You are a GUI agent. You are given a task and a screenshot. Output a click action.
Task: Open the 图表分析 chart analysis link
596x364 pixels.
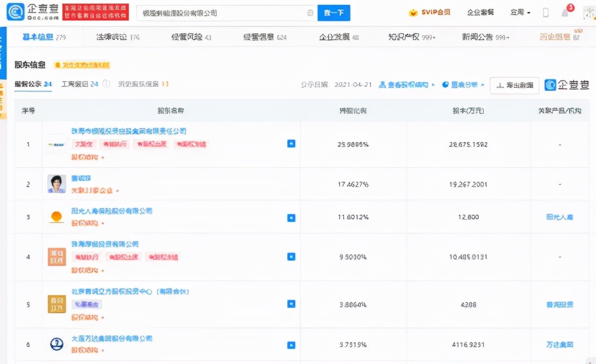[x=463, y=85]
